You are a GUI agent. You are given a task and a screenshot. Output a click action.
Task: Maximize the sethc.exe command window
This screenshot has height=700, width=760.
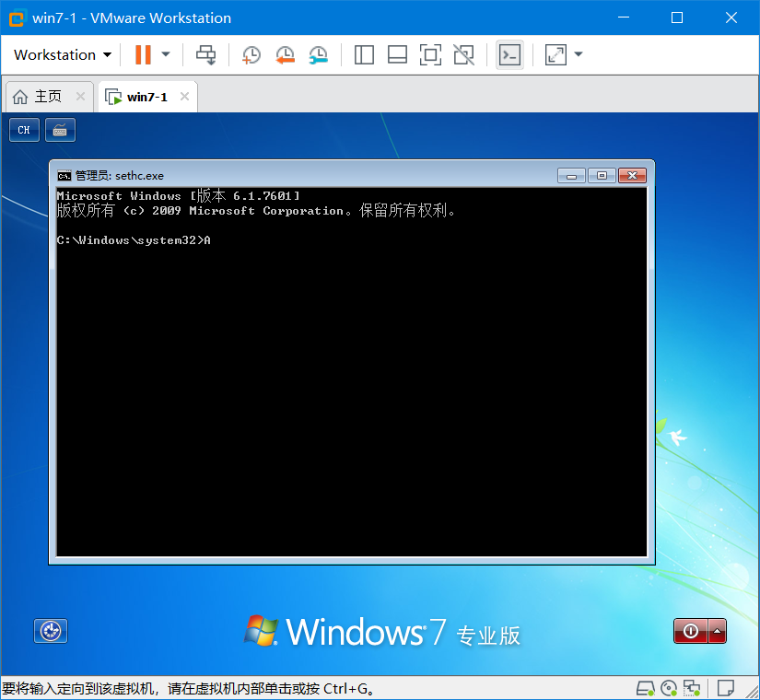[602, 176]
